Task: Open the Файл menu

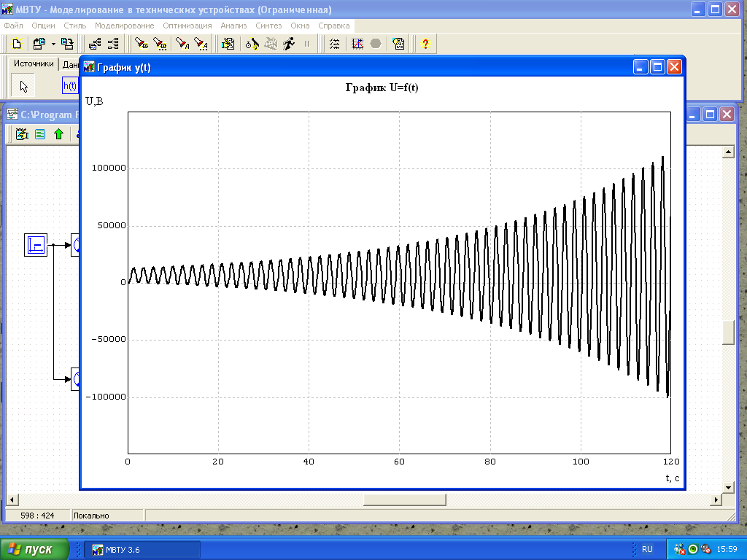Action: (13, 26)
